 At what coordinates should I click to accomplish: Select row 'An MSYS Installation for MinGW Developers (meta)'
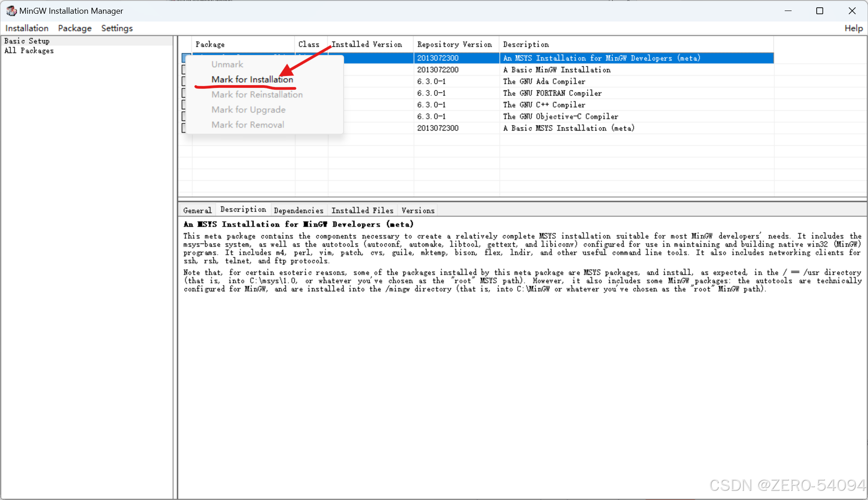point(602,58)
